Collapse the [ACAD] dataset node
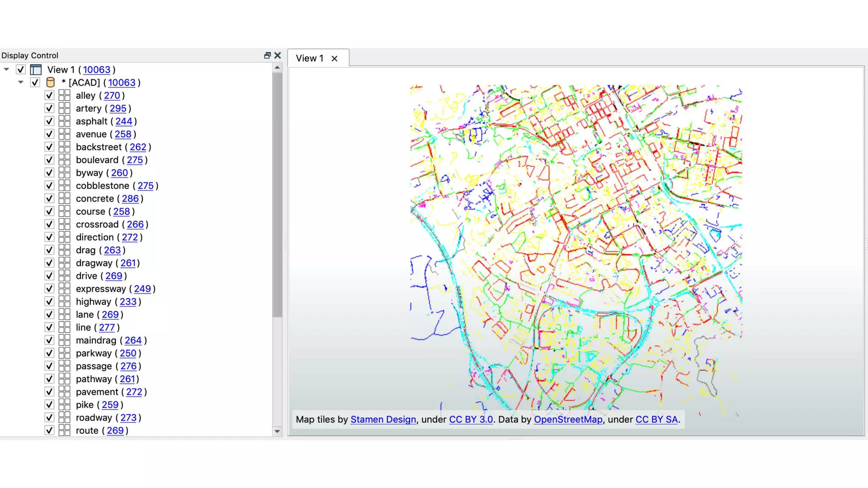This screenshot has width=868, height=488. pos(21,82)
